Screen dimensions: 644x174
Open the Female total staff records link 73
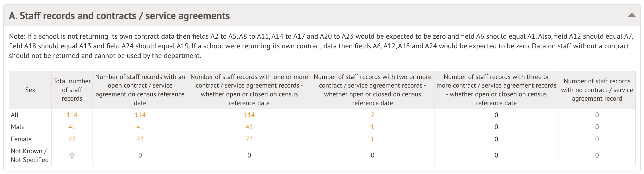(72, 139)
